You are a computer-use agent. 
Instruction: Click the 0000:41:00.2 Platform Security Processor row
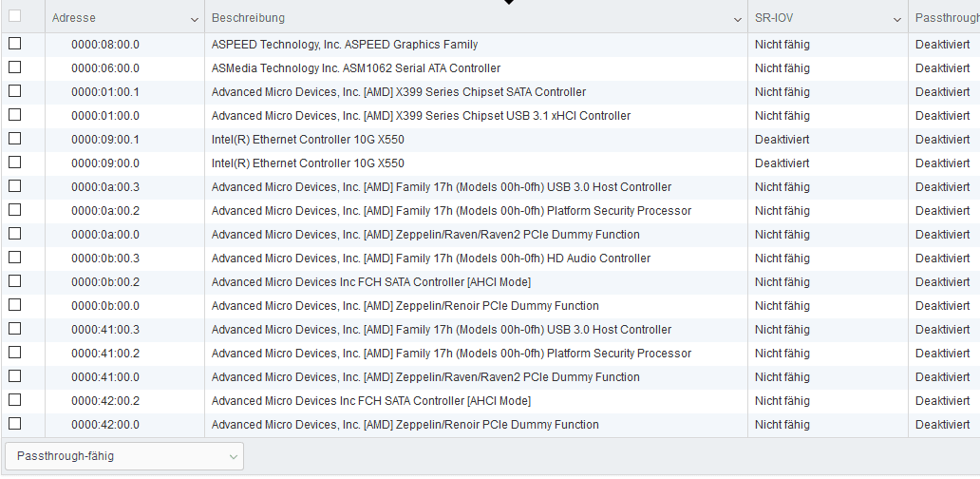click(451, 354)
